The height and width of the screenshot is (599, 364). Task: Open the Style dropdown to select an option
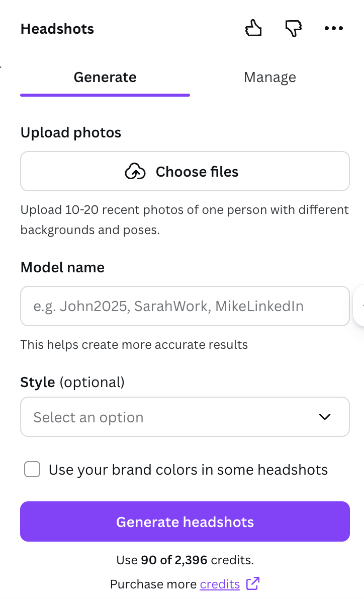[185, 417]
